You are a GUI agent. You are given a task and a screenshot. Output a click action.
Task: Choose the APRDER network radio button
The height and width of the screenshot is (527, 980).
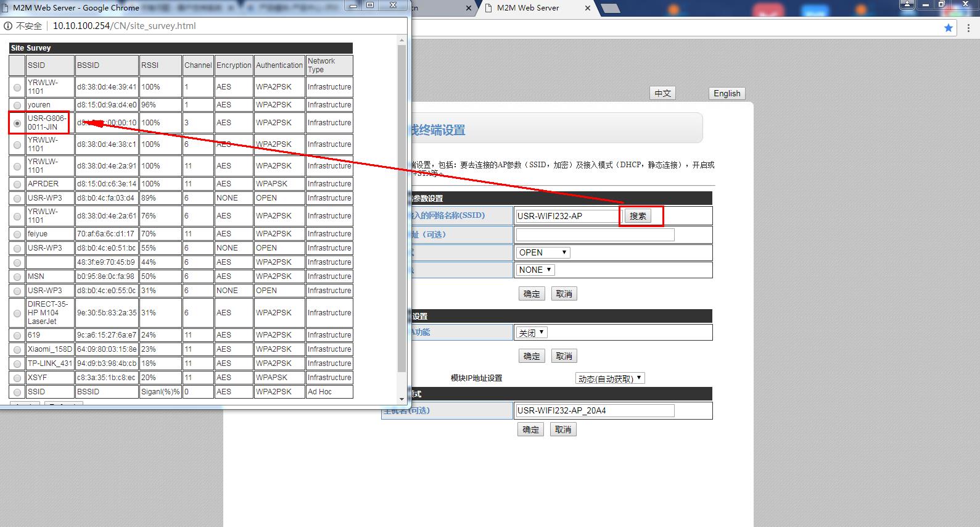[x=17, y=184]
